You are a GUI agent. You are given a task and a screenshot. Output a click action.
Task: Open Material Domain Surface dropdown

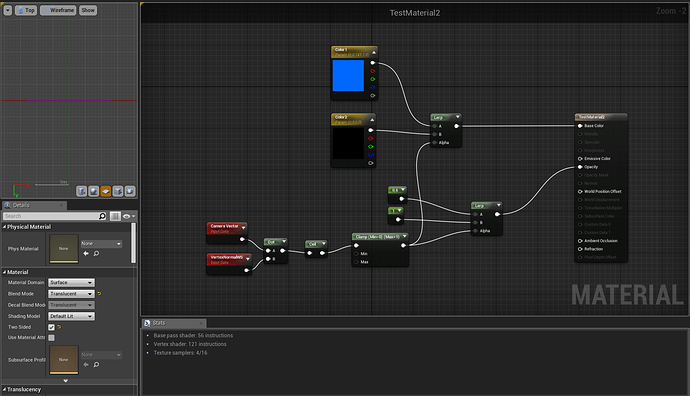71,282
